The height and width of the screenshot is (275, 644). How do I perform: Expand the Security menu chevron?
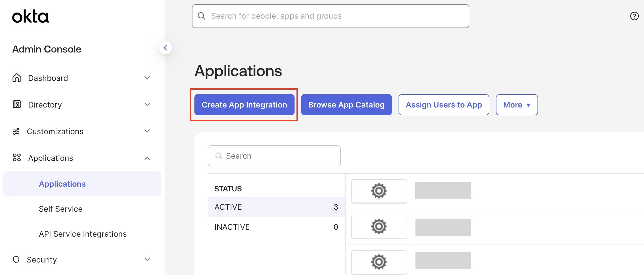[147, 259]
